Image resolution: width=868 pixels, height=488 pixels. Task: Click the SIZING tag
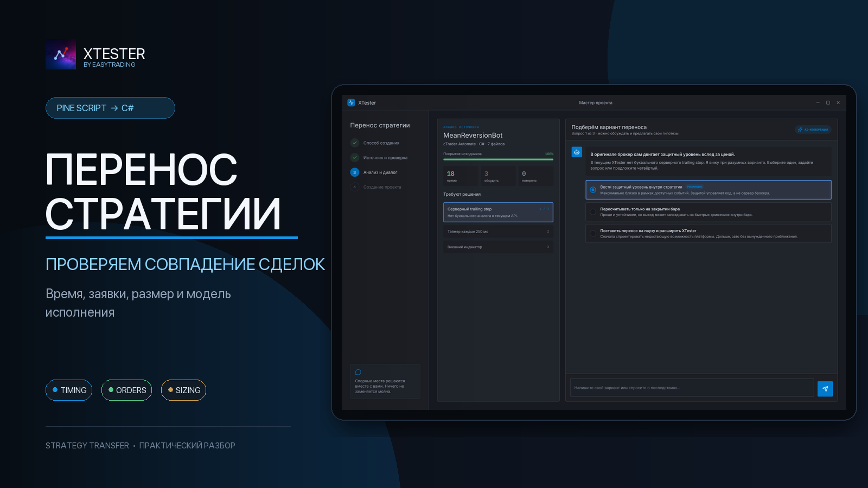coord(183,390)
